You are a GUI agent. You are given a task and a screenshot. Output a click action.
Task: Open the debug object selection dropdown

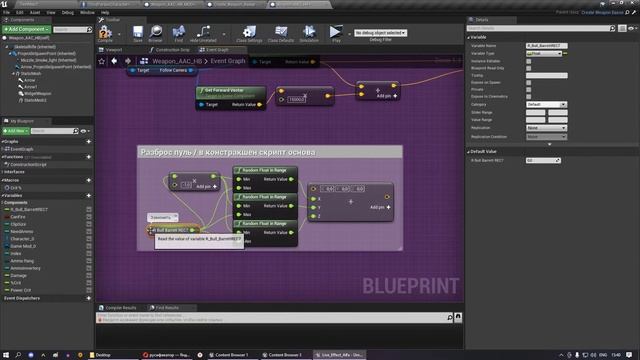pyautogui.click(x=380, y=33)
